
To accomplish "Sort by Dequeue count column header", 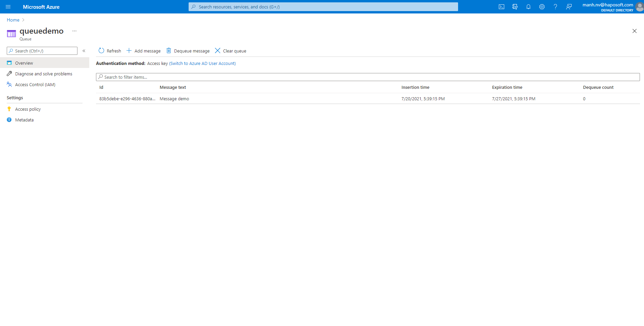I will pos(598,87).
